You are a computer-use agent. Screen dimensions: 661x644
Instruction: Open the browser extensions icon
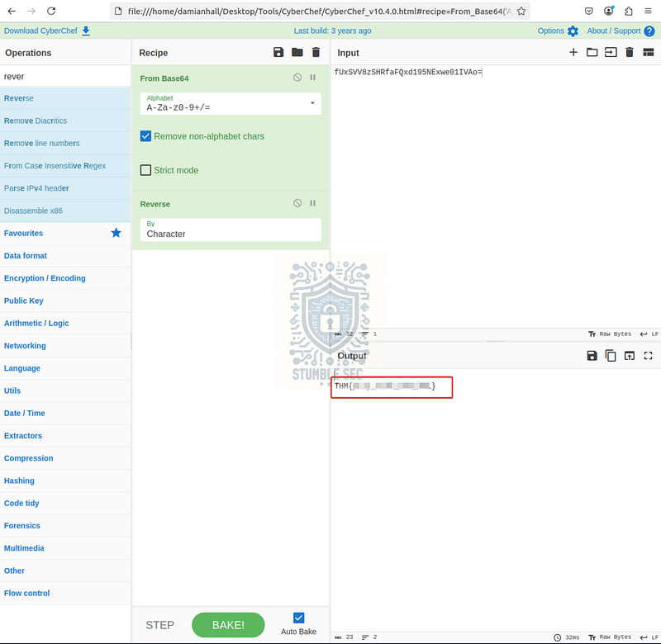(x=628, y=11)
